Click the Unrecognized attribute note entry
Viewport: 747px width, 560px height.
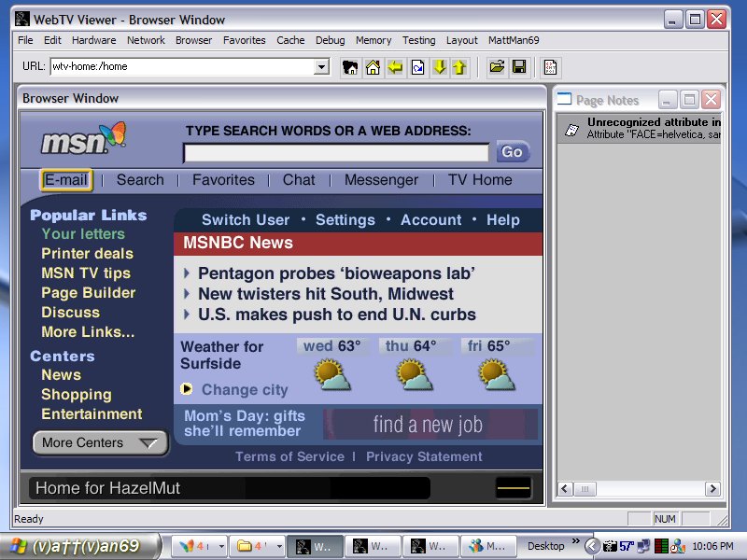tap(639, 129)
